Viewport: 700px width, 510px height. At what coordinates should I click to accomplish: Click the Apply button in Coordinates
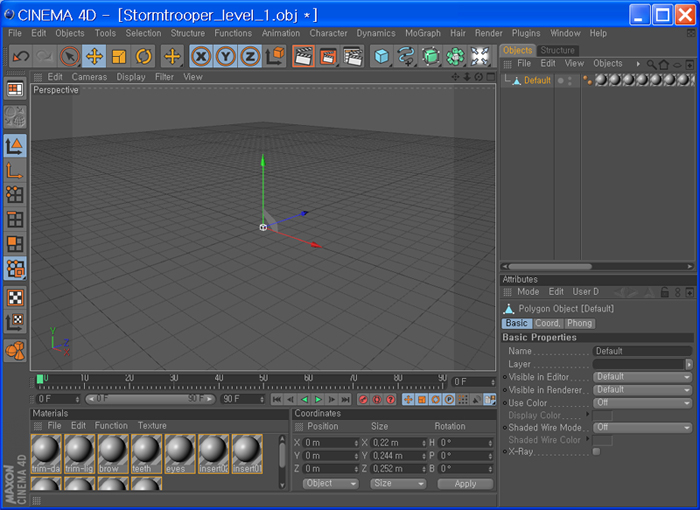[x=465, y=484]
